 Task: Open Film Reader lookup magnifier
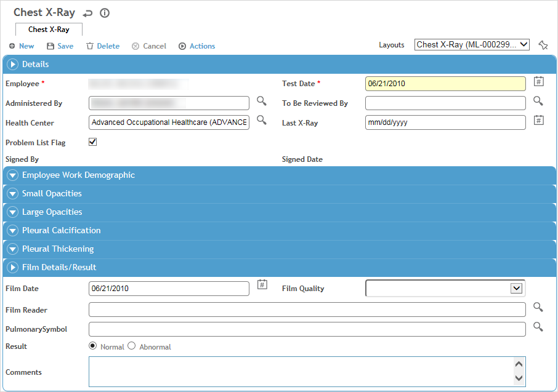538,307
